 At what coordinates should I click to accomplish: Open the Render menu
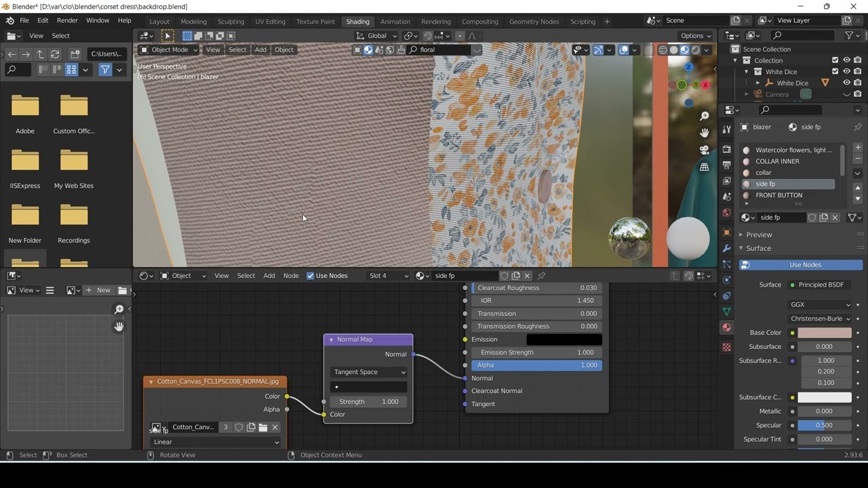click(67, 20)
